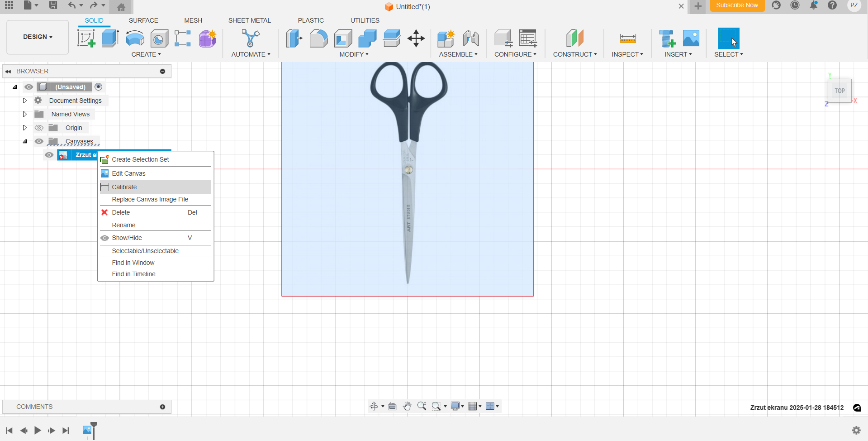
Task: Select the Revolve tool
Action: pos(135,38)
